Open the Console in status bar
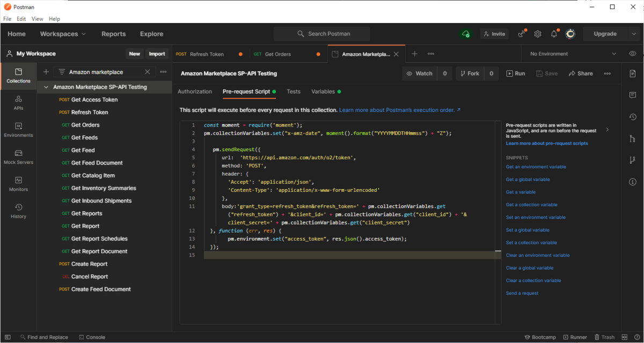Image resolution: width=644 pixels, height=343 pixels. click(92, 337)
